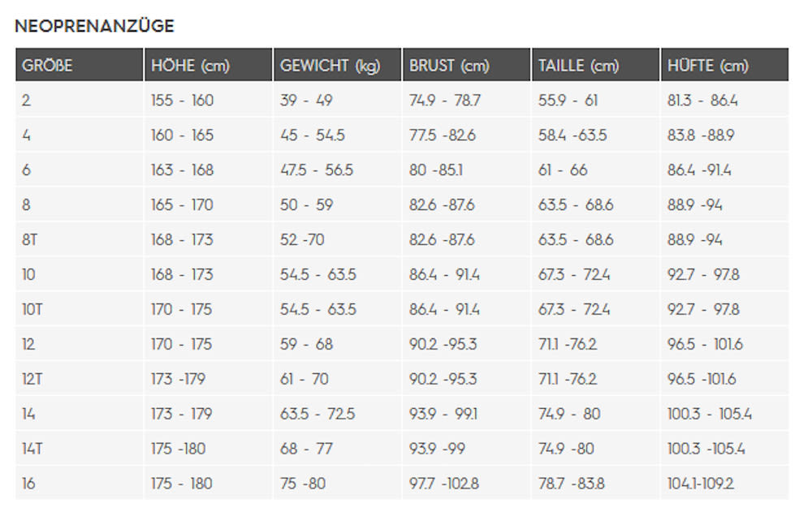Click size 14T row label
Screen dimensions: 812x529
coord(32,449)
